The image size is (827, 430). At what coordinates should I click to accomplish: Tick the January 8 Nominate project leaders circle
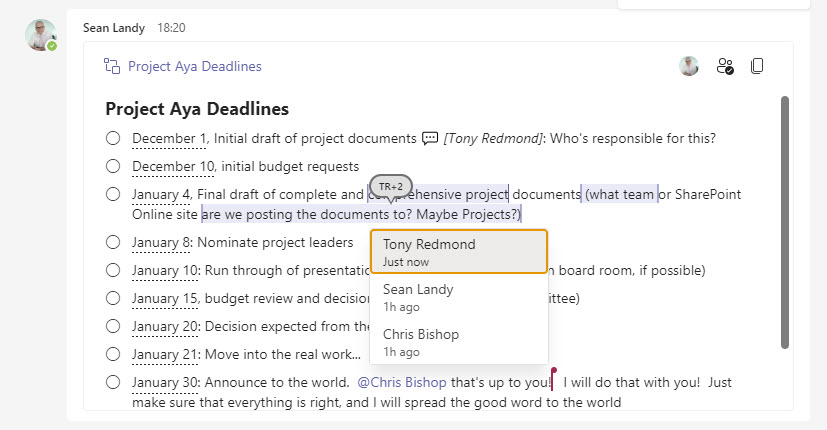coord(113,242)
